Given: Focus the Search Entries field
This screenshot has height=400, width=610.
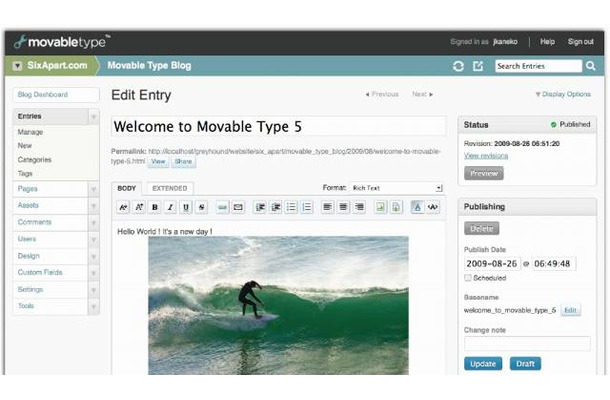Looking at the screenshot, I should pos(538,66).
